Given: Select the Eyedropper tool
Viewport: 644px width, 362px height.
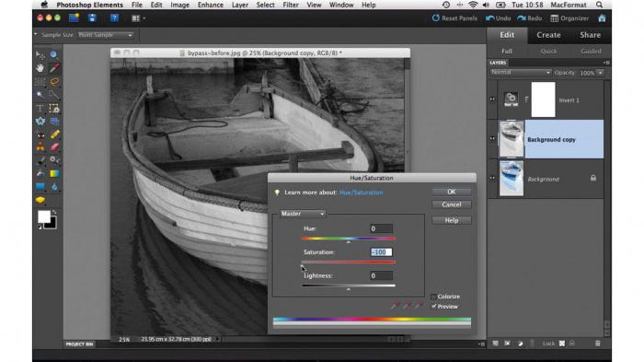Looking at the screenshot, I should (x=53, y=68).
